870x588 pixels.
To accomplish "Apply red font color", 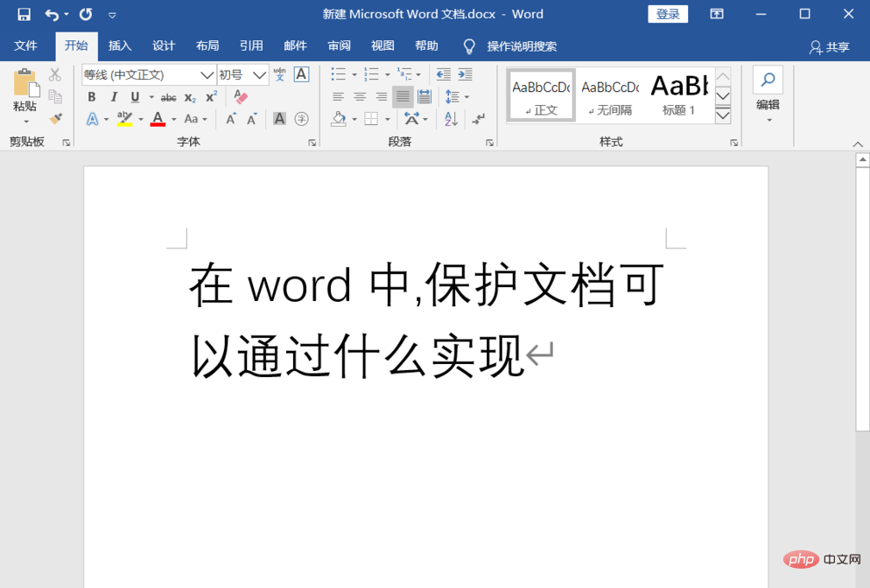I will (158, 119).
